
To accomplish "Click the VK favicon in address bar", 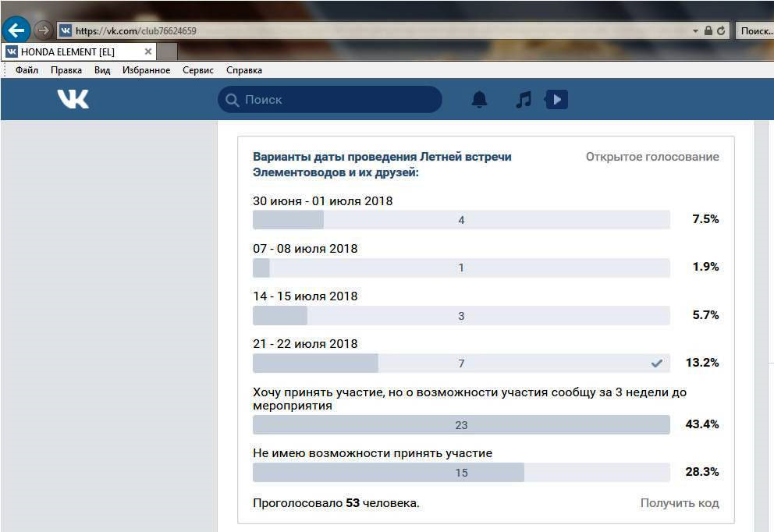I will 66,30.
